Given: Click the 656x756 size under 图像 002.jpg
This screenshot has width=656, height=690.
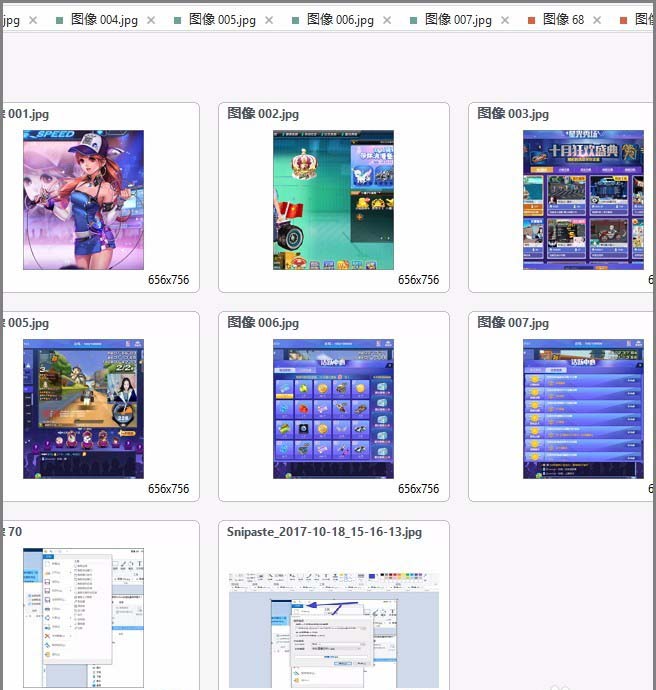Looking at the screenshot, I should (418, 279).
